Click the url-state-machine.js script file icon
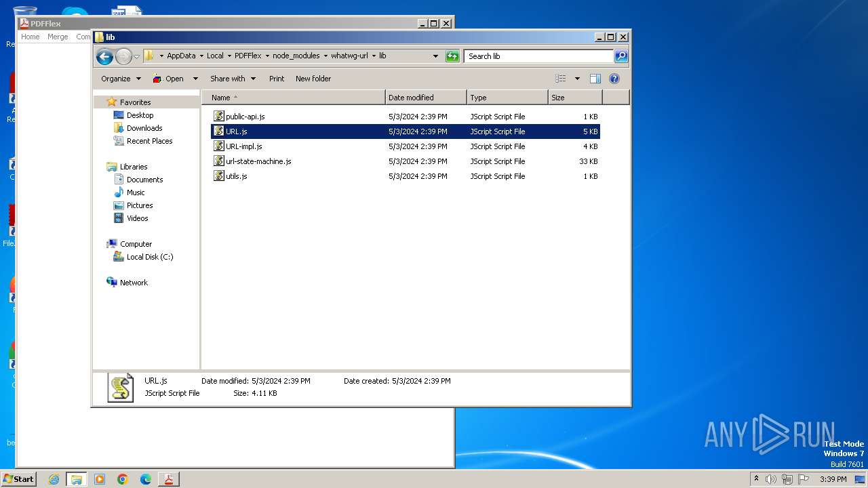 coord(219,161)
